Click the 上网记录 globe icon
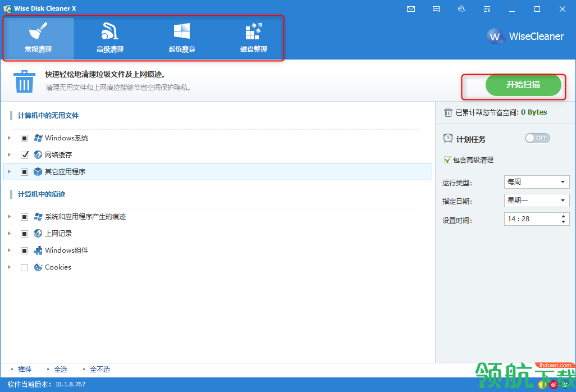 click(38, 233)
